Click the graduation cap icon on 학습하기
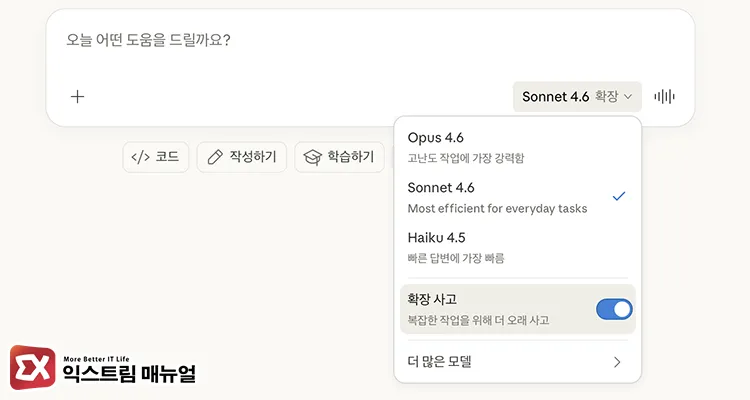The width and height of the screenshot is (750, 400). click(313, 157)
